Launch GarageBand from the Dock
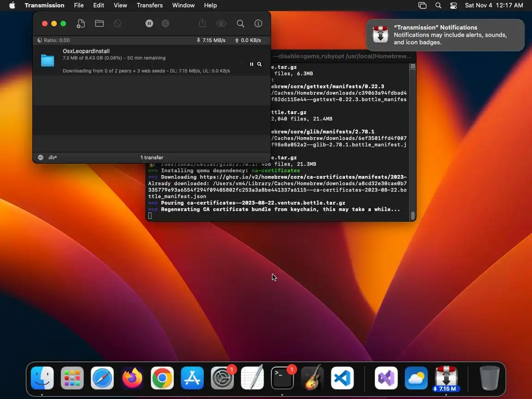Screen dimensions: 532x399 (x=312, y=378)
